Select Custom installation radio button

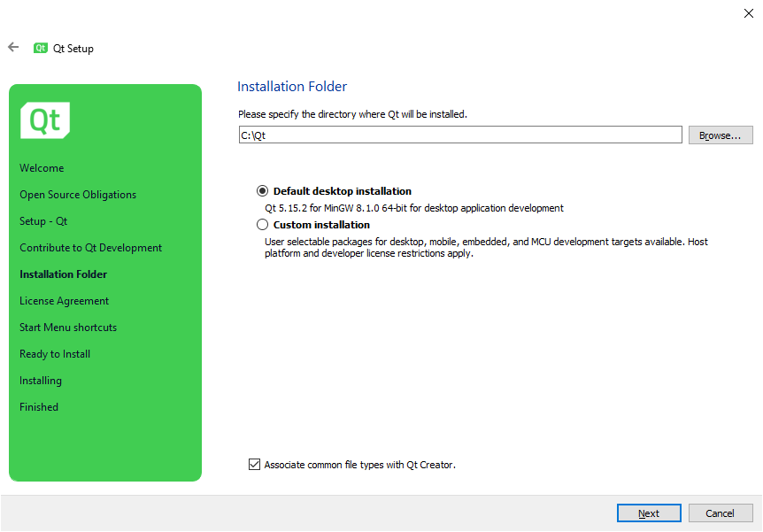262,224
